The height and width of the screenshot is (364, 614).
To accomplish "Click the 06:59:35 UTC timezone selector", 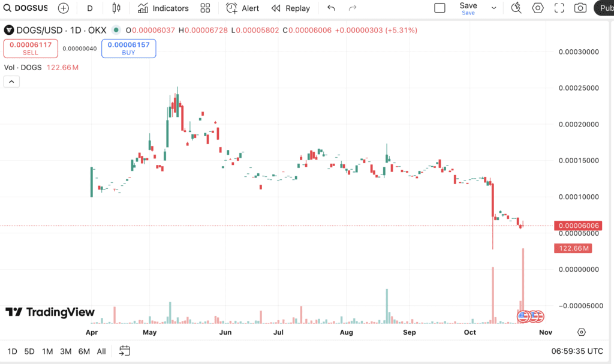I will [577, 351].
